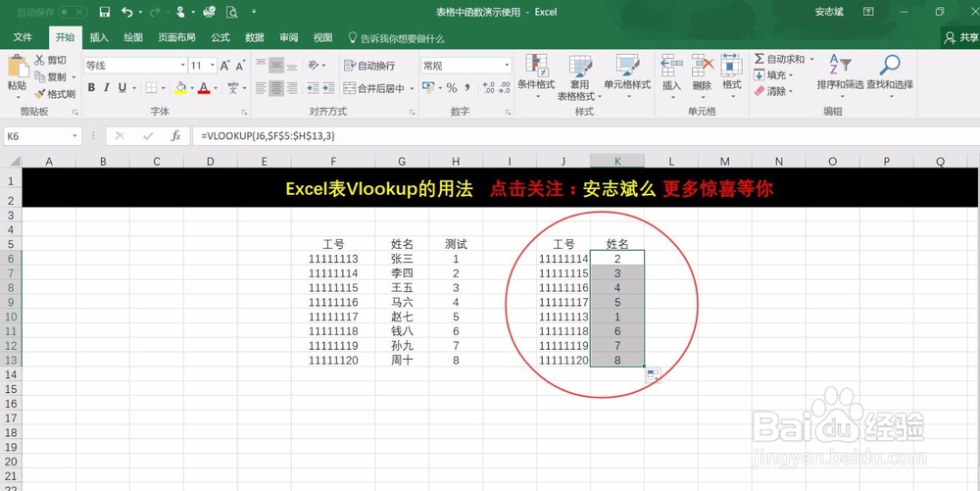Switch to the Formulas 公式 tab
This screenshot has height=491, width=980.
[220, 37]
